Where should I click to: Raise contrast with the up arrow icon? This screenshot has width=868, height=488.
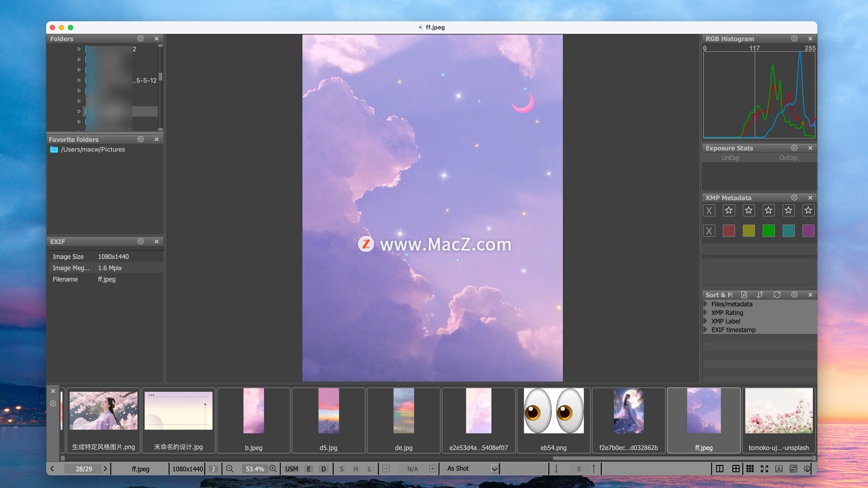coord(594,469)
